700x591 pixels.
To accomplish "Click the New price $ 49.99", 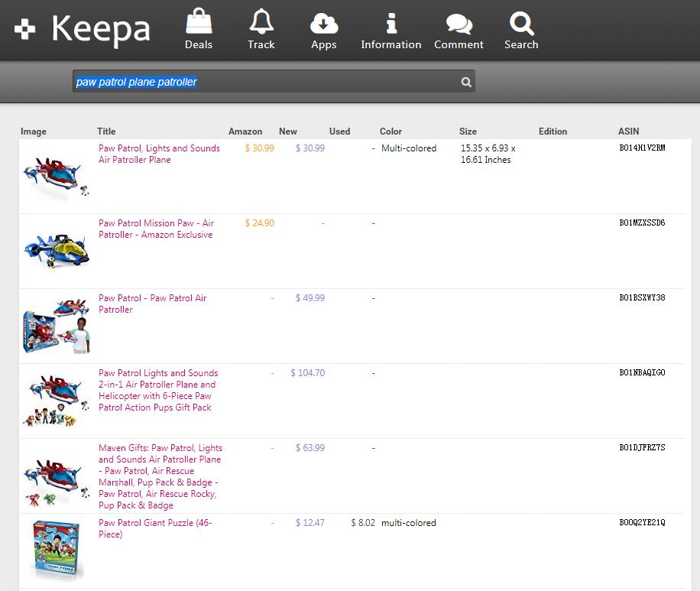I will pyautogui.click(x=309, y=298).
